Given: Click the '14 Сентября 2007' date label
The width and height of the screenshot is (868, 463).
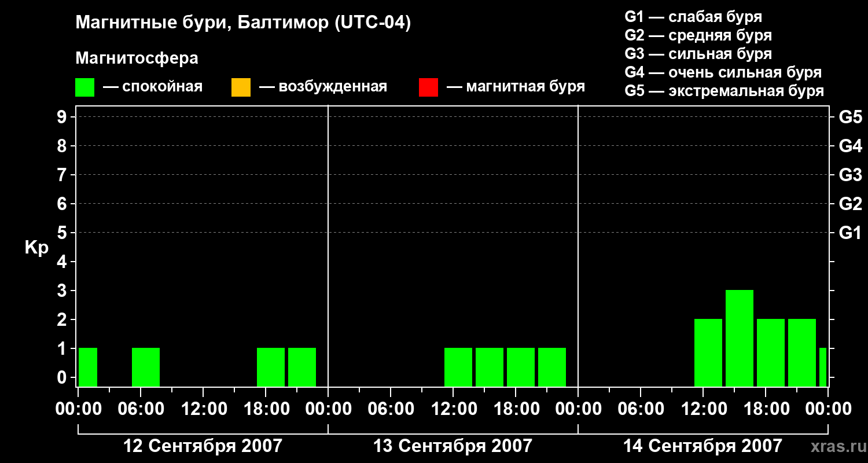Looking at the screenshot, I should [x=703, y=446].
